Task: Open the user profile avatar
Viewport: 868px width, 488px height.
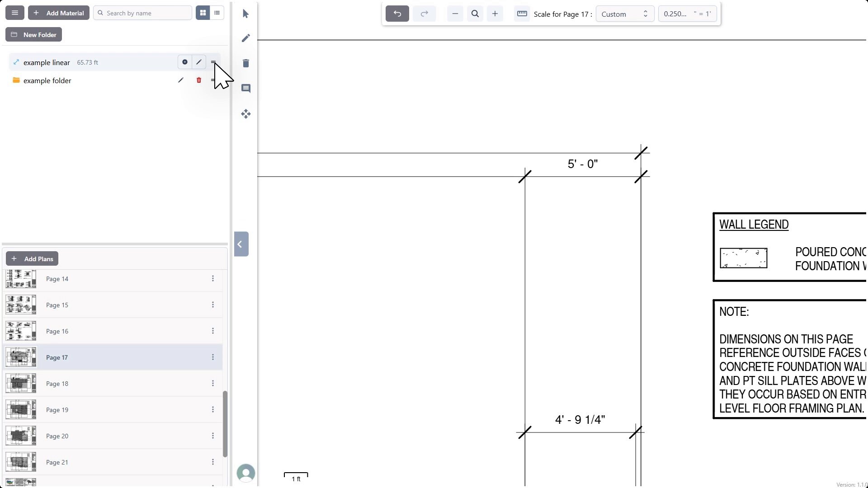Action: (246, 473)
